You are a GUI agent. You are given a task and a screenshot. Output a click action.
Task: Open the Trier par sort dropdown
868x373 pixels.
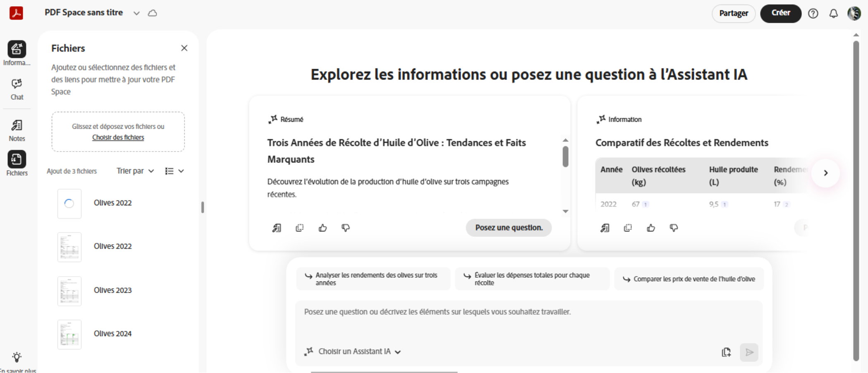[x=135, y=171]
